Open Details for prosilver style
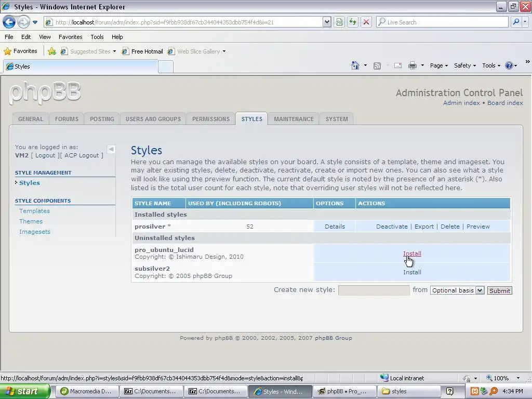The width and height of the screenshot is (532, 399). [x=335, y=227]
